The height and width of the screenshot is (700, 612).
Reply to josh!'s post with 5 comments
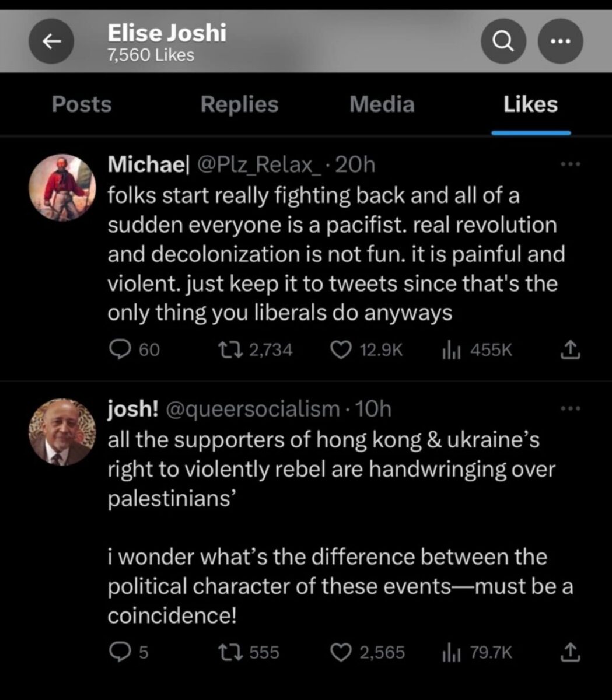[x=120, y=652]
